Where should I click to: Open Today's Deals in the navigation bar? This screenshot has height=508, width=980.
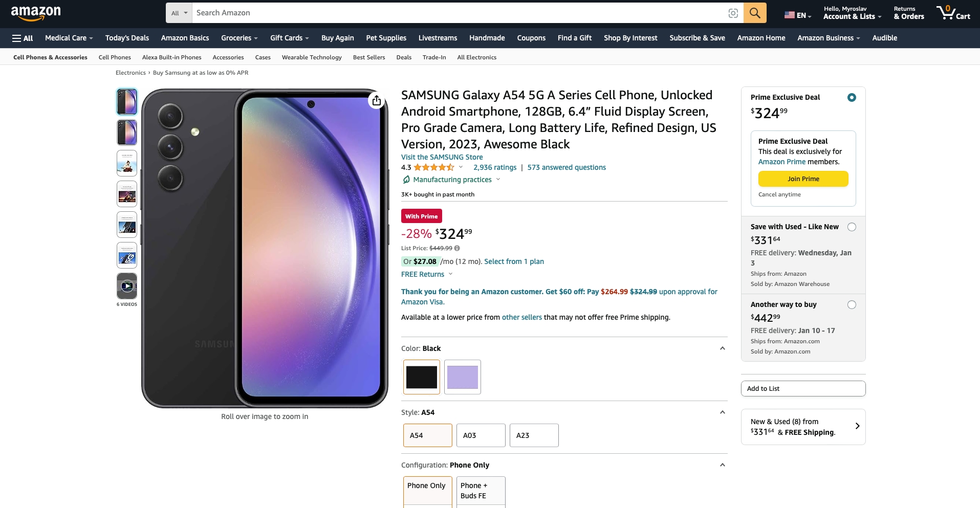tap(127, 38)
